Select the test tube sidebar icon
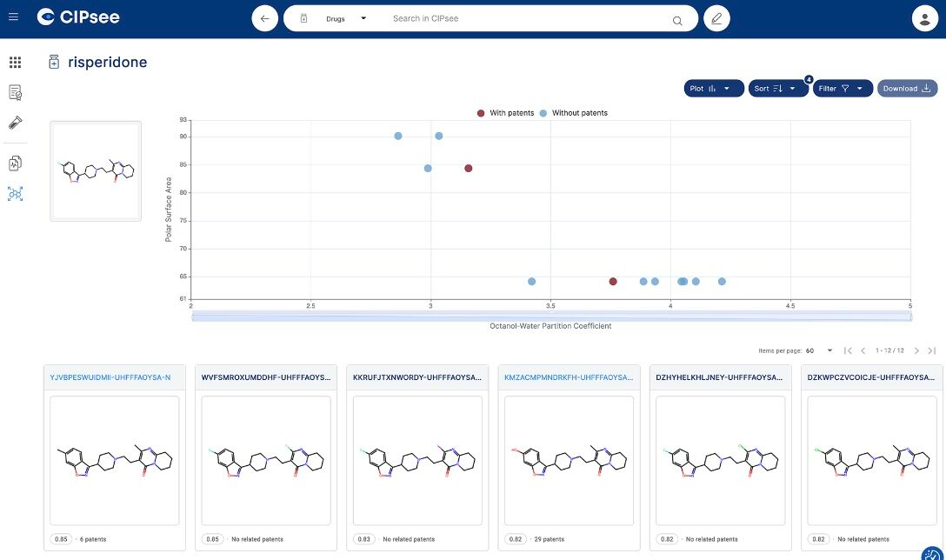946x560 pixels. click(15, 123)
